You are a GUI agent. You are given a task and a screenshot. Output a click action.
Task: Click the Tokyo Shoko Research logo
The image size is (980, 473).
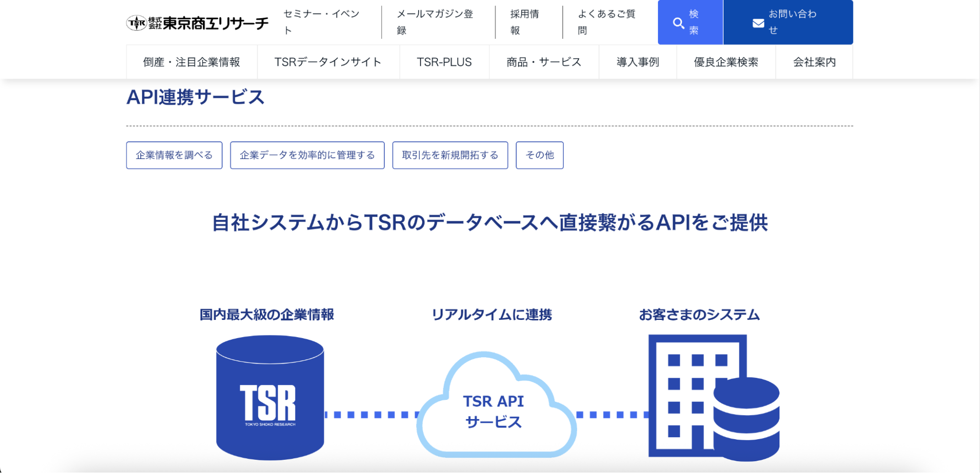pyautogui.click(x=198, y=23)
